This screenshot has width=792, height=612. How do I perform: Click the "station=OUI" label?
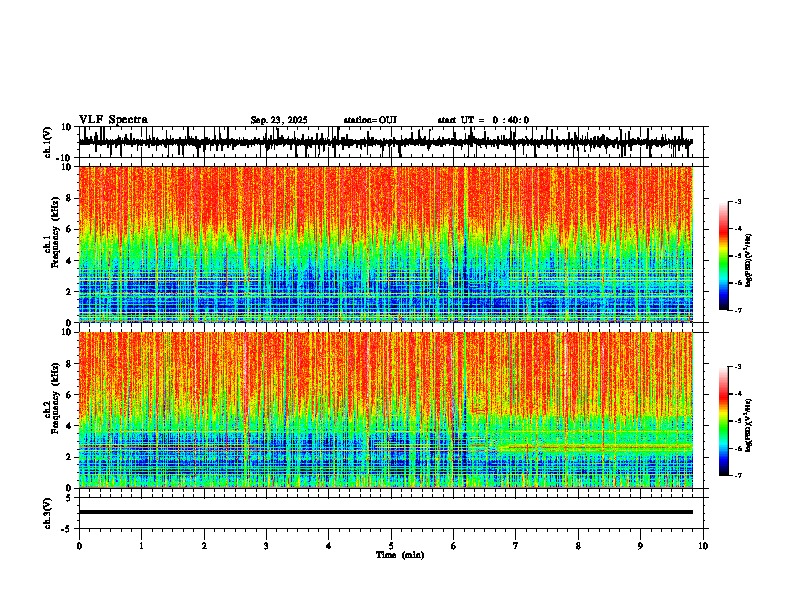tap(370, 120)
